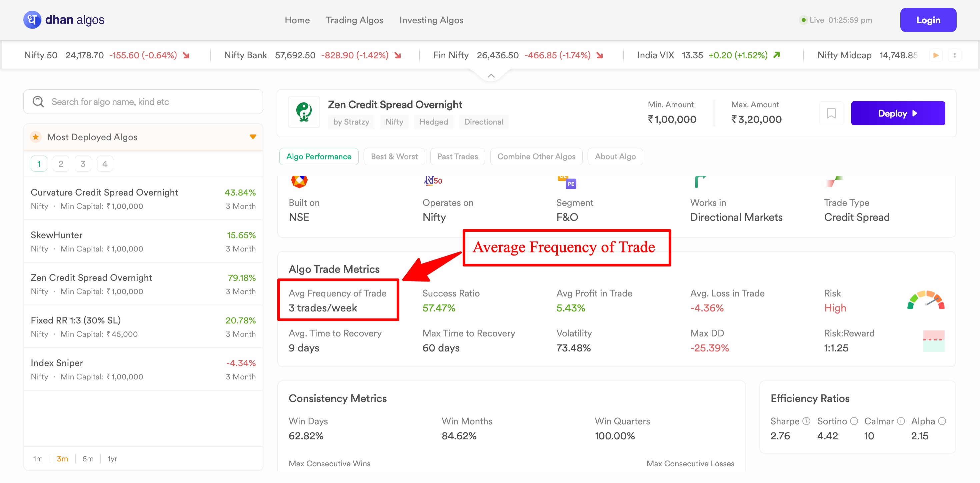Click the Max DD -25.39% value
The image size is (980, 483).
(x=710, y=348)
